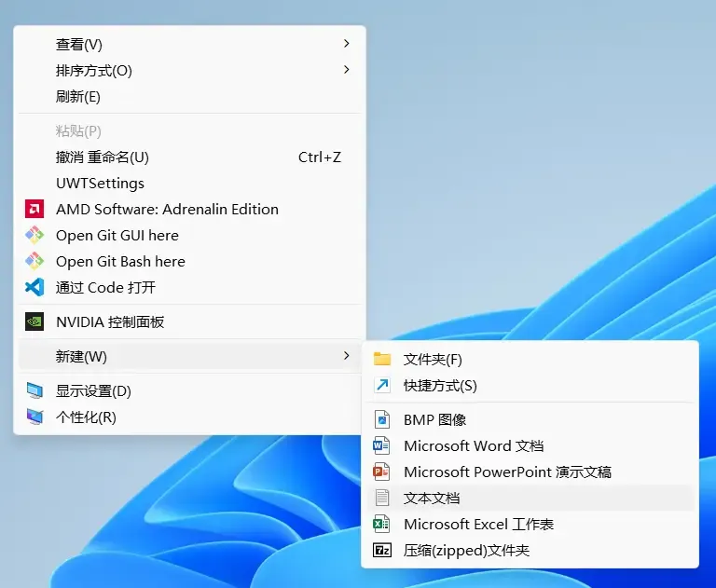Image resolution: width=716 pixels, height=588 pixels.
Task: Create new Microsoft Excel 工作表
Action: point(530,524)
